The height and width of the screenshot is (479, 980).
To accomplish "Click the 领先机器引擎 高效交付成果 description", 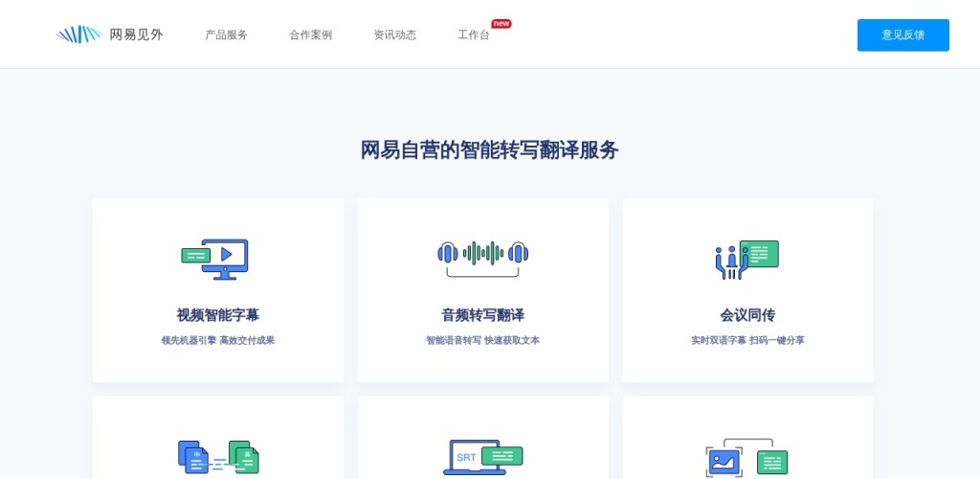I will coord(217,340).
